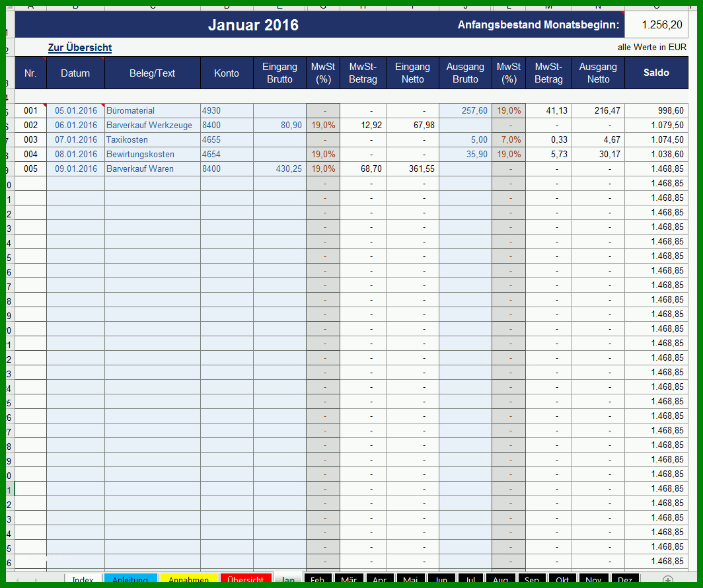Image resolution: width=703 pixels, height=588 pixels.
Task: Switch to the Übersicht sheet tab
Action: [x=246, y=579]
